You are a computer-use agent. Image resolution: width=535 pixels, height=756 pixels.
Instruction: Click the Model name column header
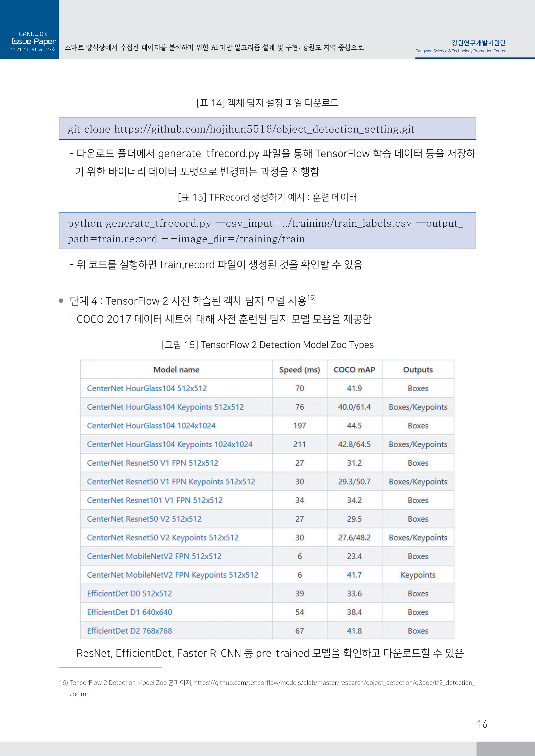tap(176, 370)
